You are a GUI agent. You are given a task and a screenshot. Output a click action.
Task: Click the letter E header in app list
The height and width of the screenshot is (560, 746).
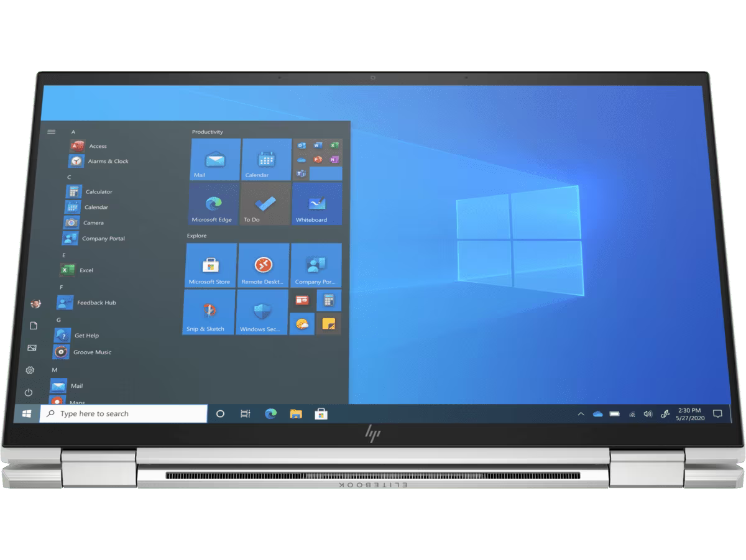(64, 255)
